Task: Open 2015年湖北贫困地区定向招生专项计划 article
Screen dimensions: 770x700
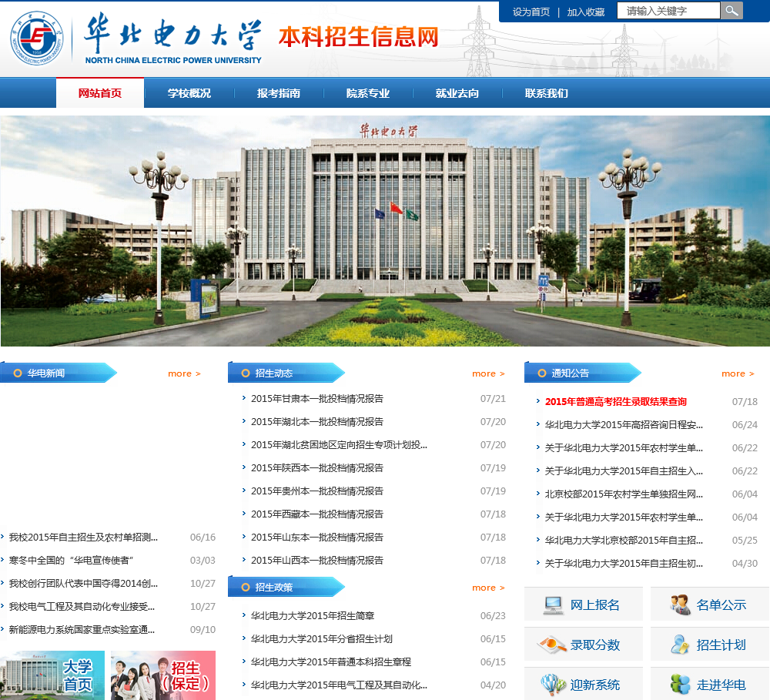Action: pyautogui.click(x=339, y=444)
